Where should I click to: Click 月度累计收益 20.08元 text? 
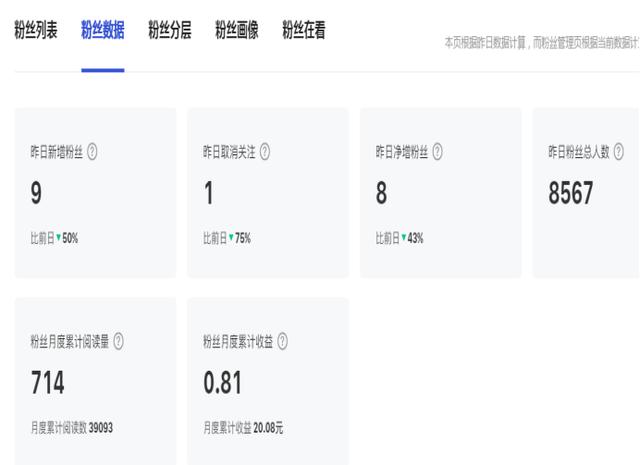click(x=243, y=427)
